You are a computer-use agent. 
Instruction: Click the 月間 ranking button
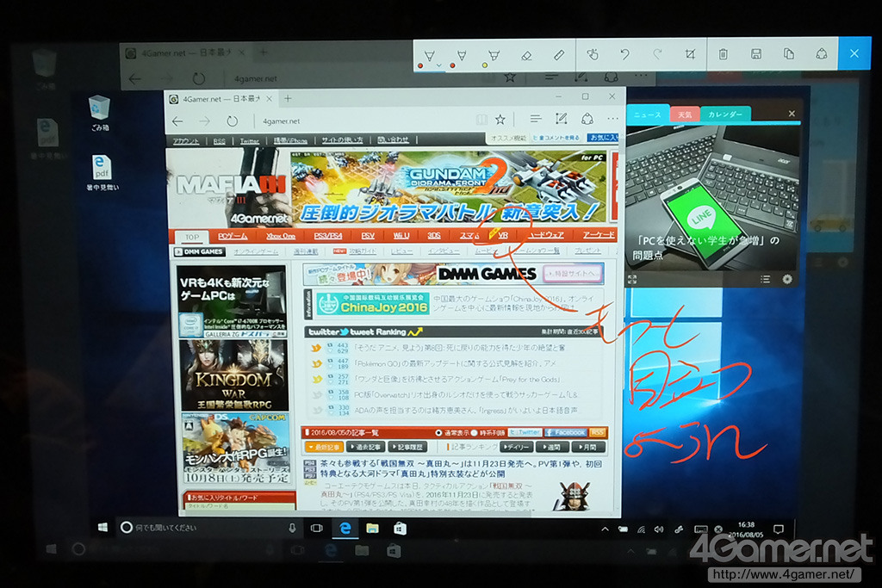click(x=587, y=448)
